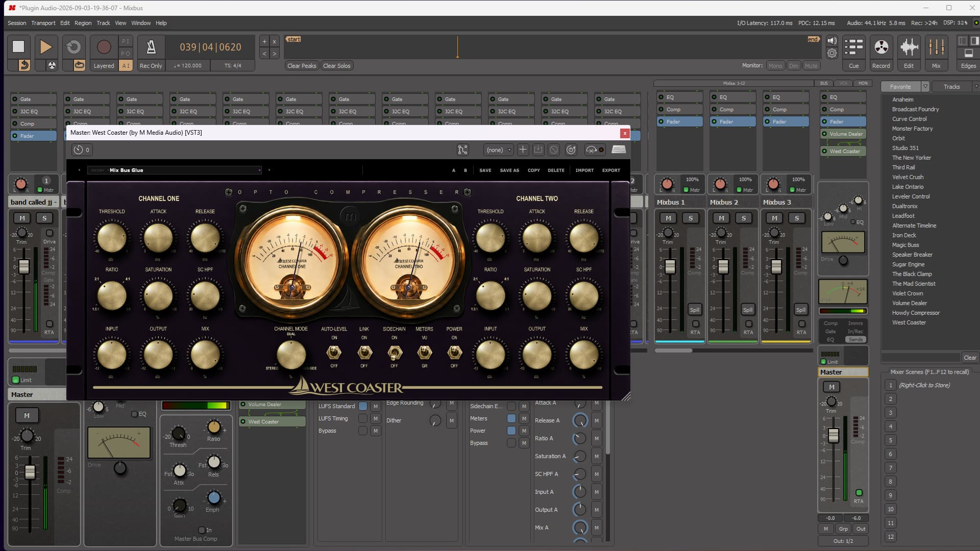
Task: Open the Tracks dropdown selector
Action: click(x=954, y=87)
